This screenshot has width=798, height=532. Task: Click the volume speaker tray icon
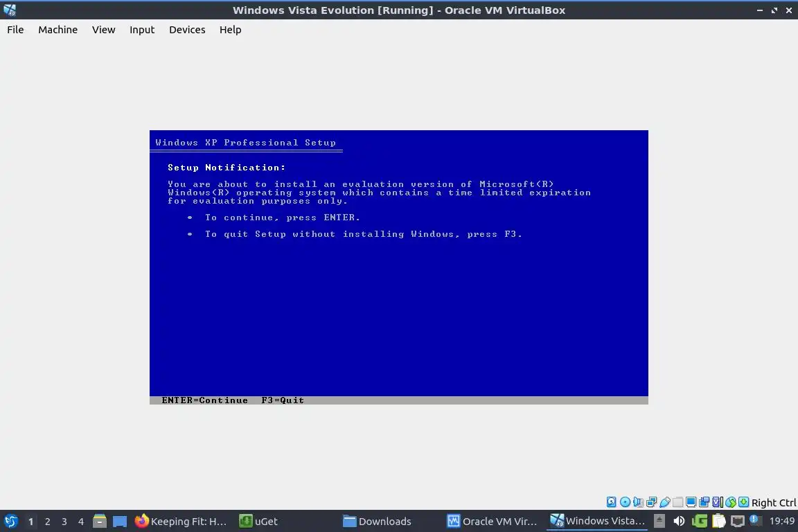pyautogui.click(x=679, y=521)
